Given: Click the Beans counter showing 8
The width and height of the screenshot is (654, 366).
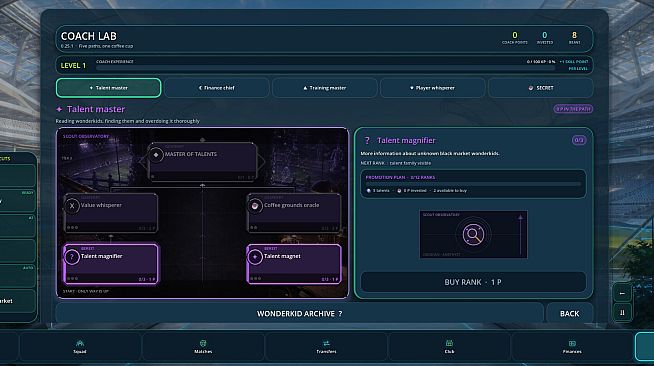Looking at the screenshot, I should click(x=574, y=38).
